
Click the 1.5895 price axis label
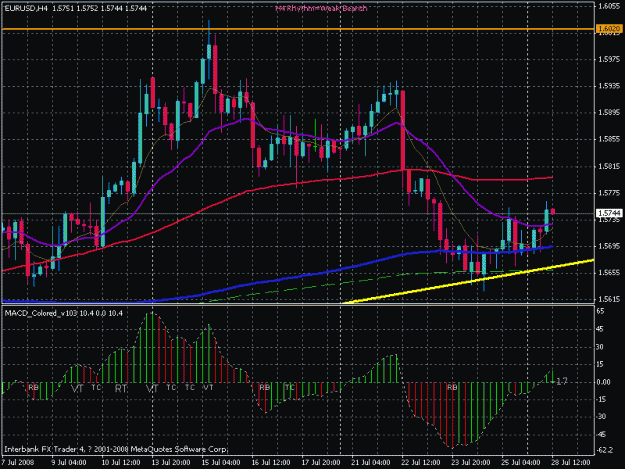pyautogui.click(x=609, y=112)
